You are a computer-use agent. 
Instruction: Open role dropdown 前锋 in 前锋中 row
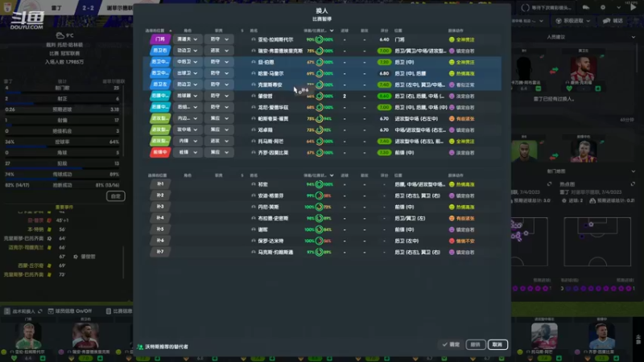coord(188,152)
